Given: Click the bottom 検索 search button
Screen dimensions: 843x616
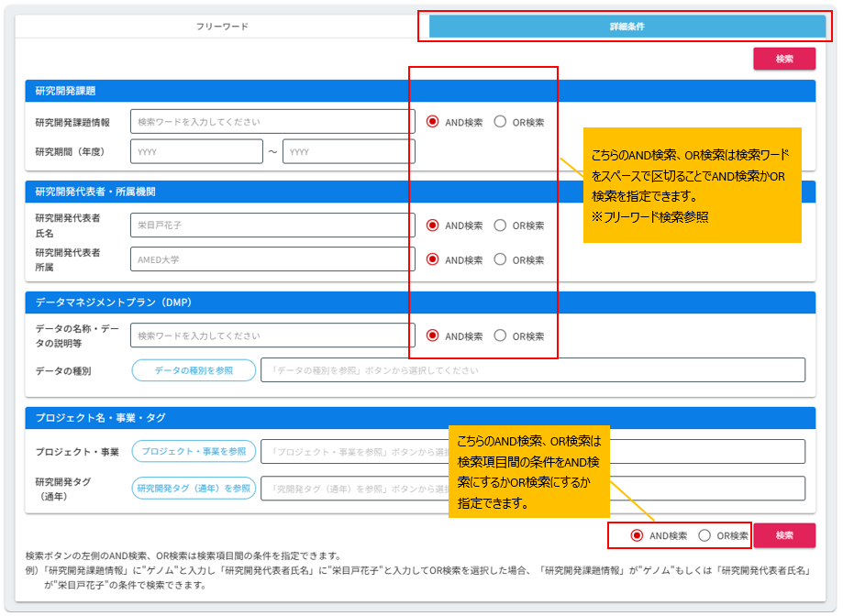Looking at the screenshot, I should [x=784, y=534].
